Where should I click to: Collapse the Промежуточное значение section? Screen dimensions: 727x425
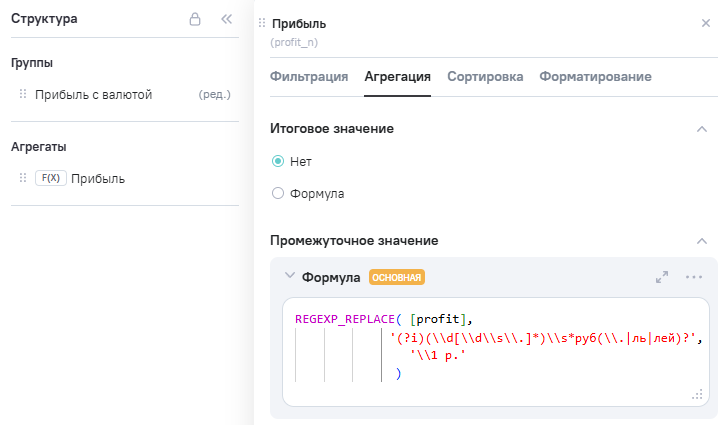(702, 241)
